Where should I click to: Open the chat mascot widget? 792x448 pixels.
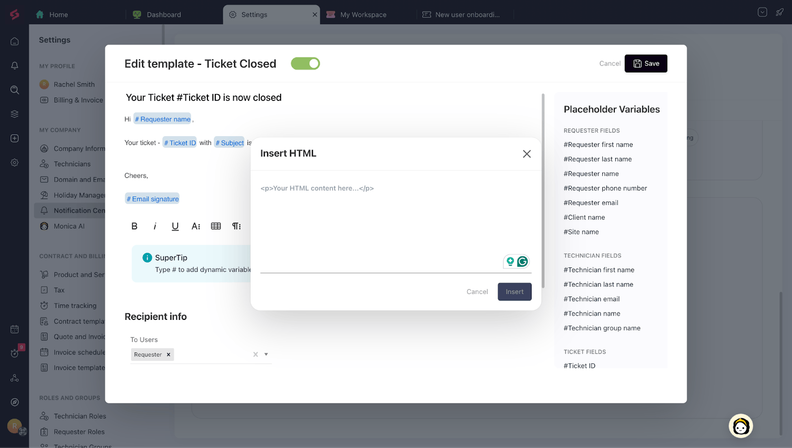coord(740,426)
